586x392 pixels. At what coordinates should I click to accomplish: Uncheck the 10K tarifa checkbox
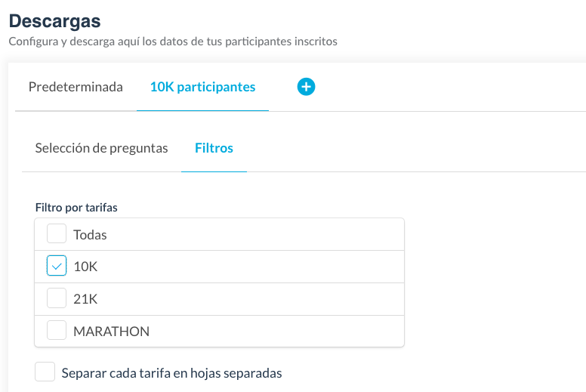pos(57,267)
